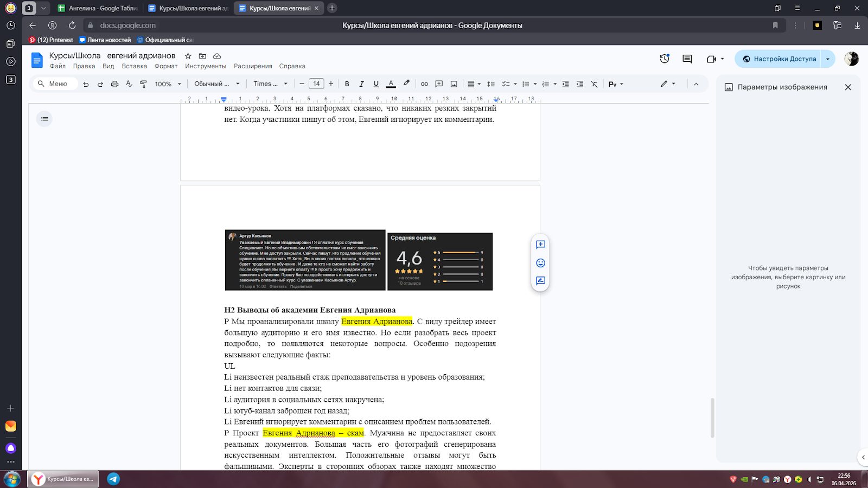Image resolution: width=868 pixels, height=488 pixels.
Task: Open the Вставка menu
Action: pos(134,66)
